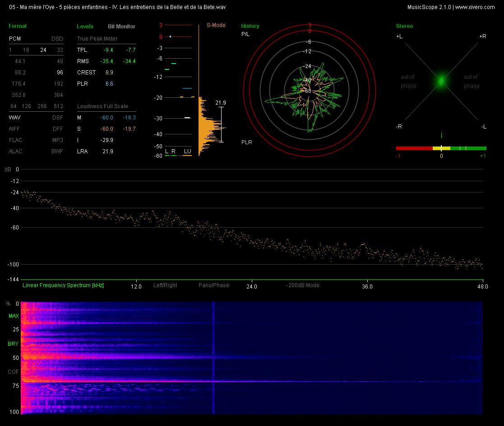Enable Left/Right spectrum mode

pos(165,285)
